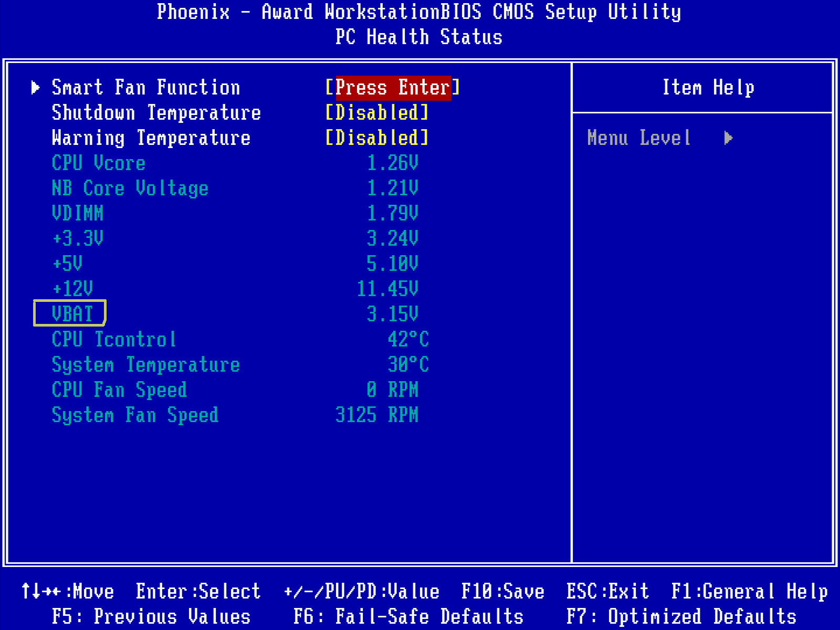Image resolution: width=840 pixels, height=630 pixels.
Task: Click the CPU Vcore label
Action: point(99,163)
